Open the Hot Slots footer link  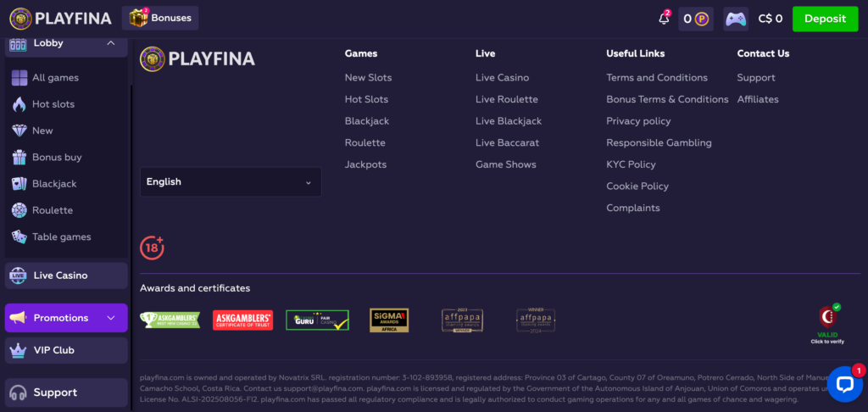[x=366, y=99]
